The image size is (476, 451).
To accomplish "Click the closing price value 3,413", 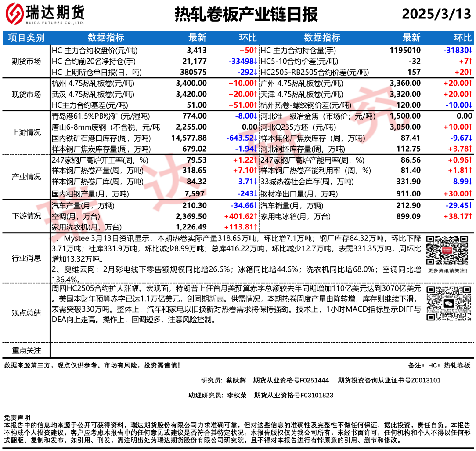I will (x=197, y=51).
